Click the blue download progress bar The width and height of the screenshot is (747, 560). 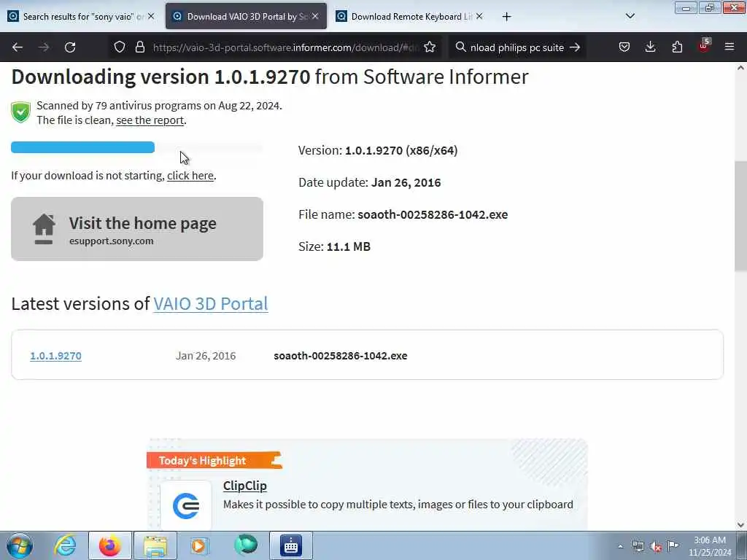[82, 147]
